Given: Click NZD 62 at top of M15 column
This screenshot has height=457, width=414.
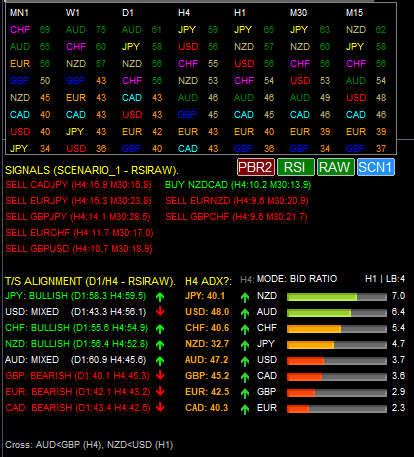Looking at the screenshot, I should pos(366,30).
